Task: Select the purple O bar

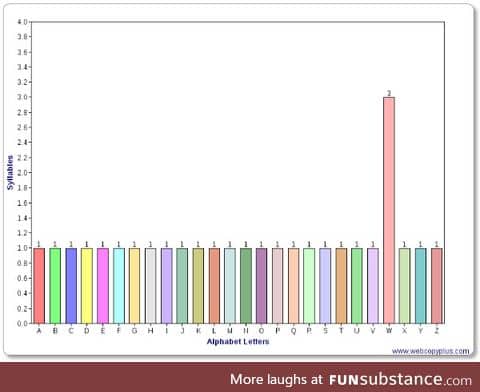Action: click(262, 286)
